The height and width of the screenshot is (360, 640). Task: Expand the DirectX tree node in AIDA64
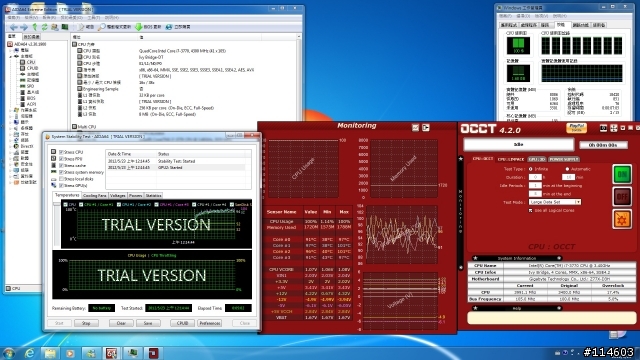click(11, 146)
